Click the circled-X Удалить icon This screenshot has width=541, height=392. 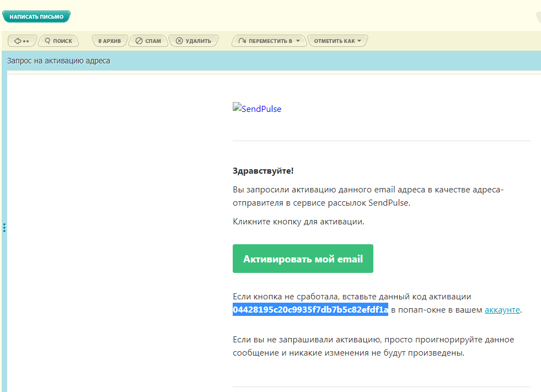(x=179, y=41)
